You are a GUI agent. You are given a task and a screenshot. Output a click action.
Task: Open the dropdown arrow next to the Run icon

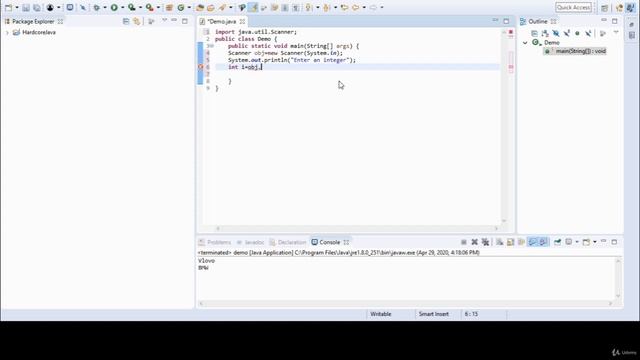122,7
